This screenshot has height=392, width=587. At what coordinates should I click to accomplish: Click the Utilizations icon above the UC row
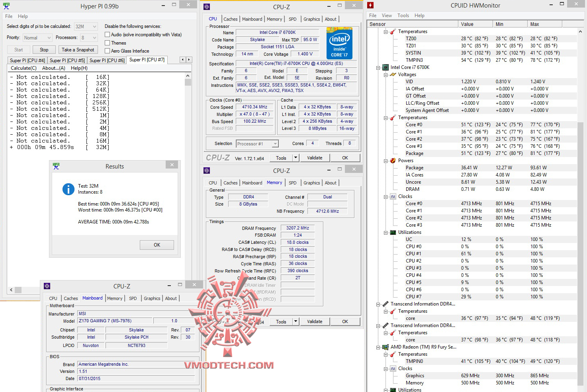click(393, 232)
